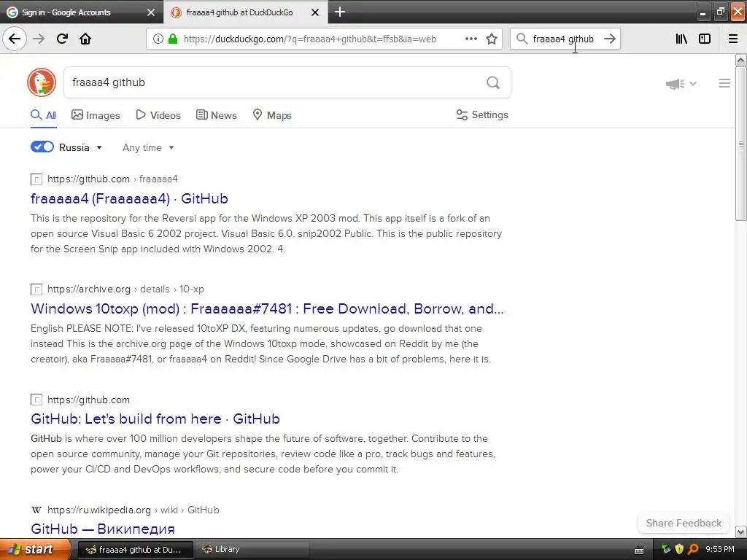Click the https://archive.org result URL
Viewport: 747px width, 560px height.
click(88, 289)
